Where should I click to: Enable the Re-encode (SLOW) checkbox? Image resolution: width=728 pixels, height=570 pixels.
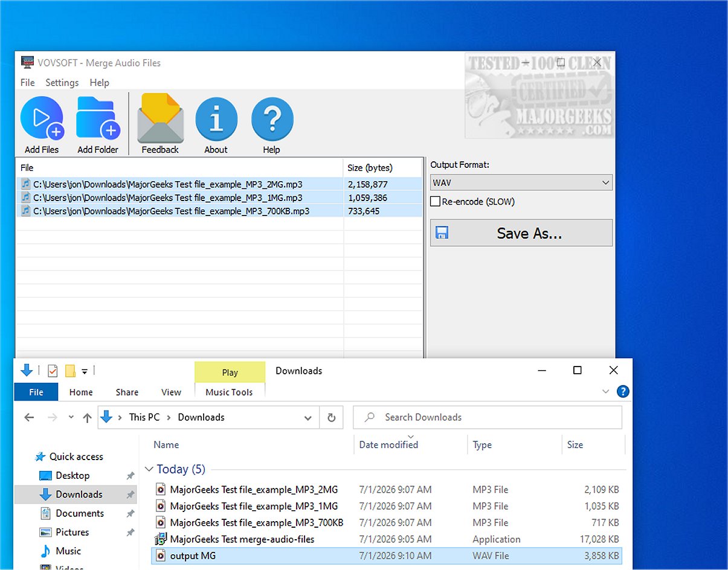coord(435,202)
